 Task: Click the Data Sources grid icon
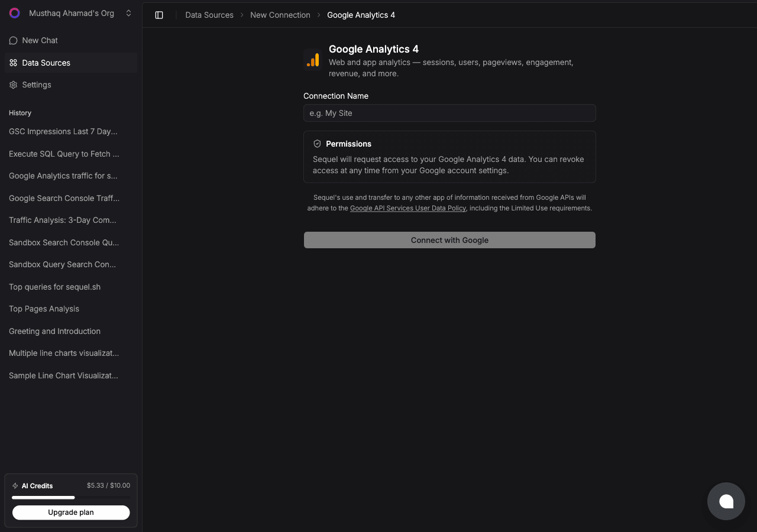[x=14, y=63]
